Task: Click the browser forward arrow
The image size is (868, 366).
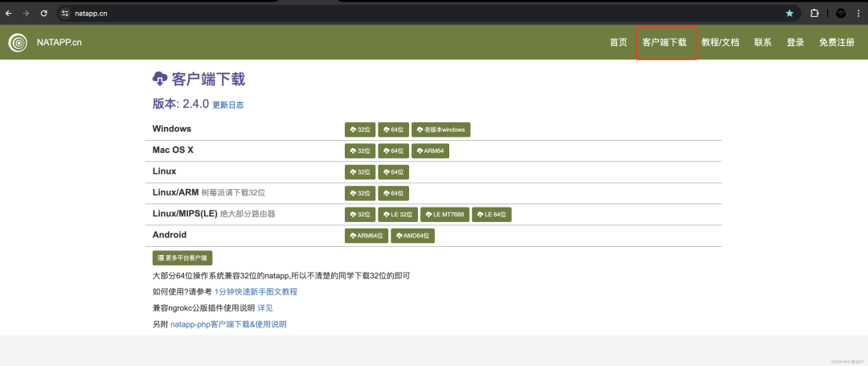Action: [26, 14]
